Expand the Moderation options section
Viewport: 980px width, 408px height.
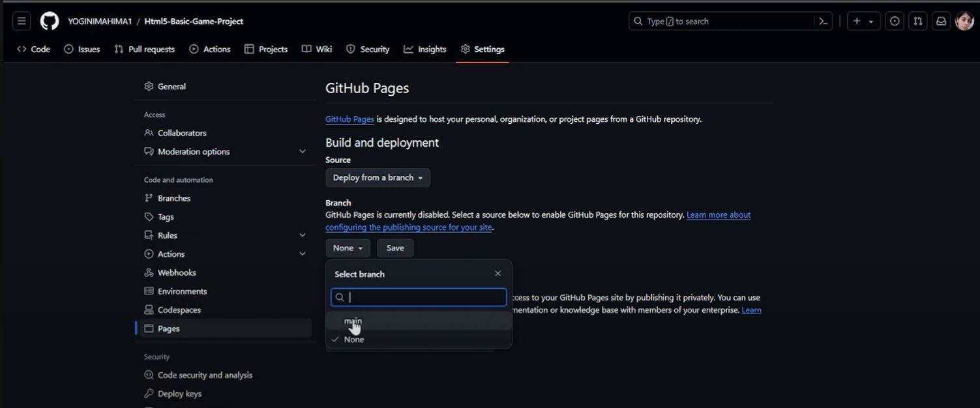pyautogui.click(x=302, y=152)
